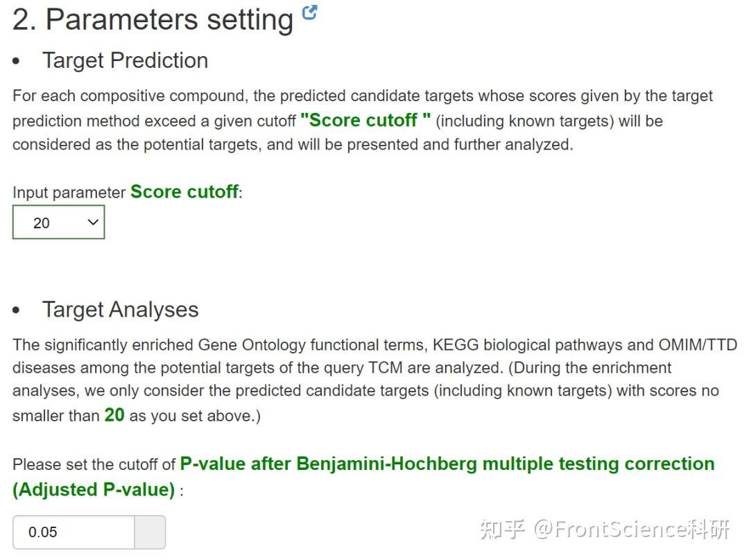Screen dimensions: 749x560
Task: Focus the Adjusted P-value field containing 0.05
Action: pos(74,532)
